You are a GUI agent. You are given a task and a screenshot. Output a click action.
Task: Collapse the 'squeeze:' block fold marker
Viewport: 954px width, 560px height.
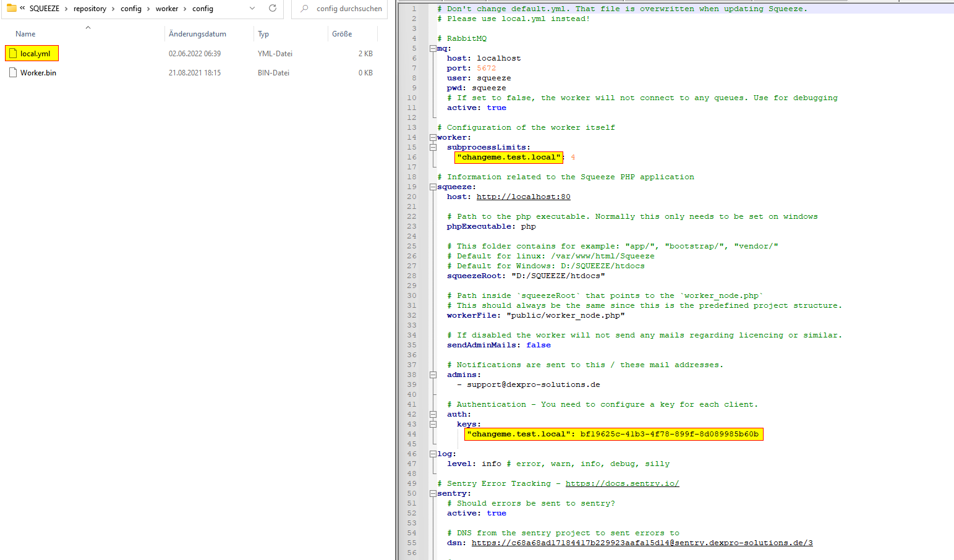pos(433,187)
